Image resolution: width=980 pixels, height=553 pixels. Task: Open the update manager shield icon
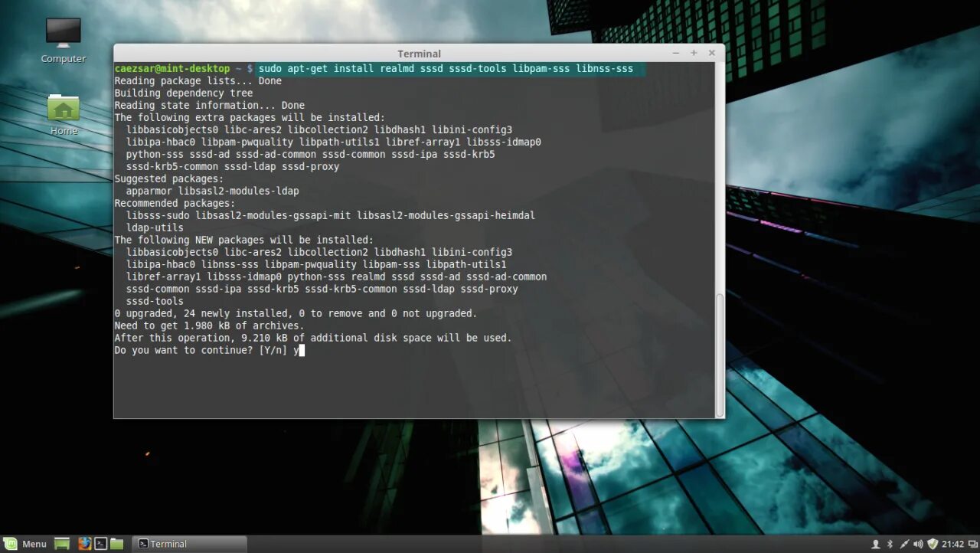coord(933,545)
